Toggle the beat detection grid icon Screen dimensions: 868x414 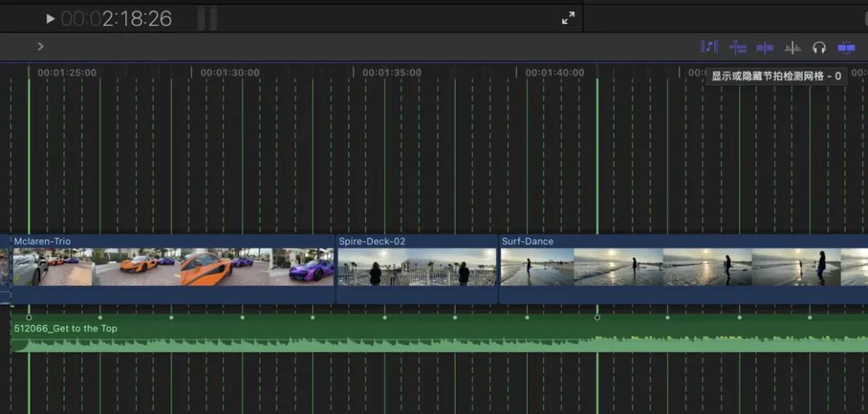(709, 47)
